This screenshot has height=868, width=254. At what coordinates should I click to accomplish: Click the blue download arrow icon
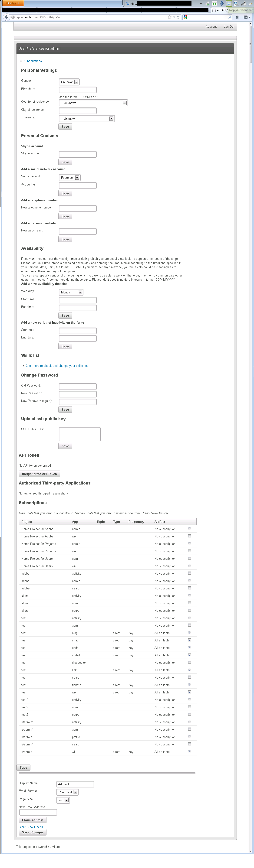pos(222,3)
